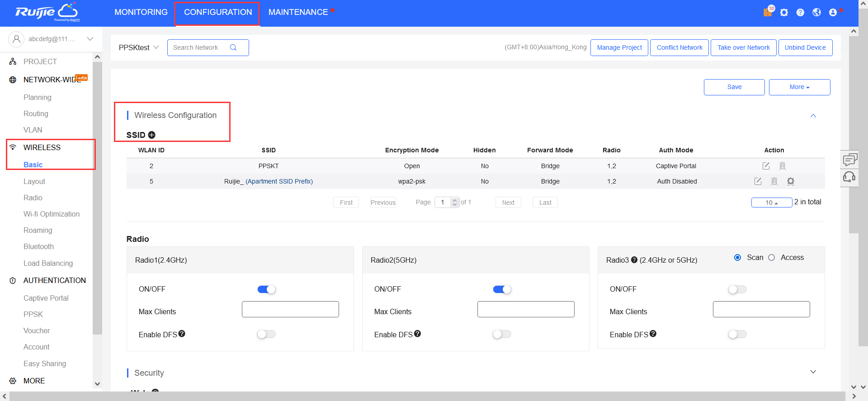Expand the More dropdown button

(799, 87)
